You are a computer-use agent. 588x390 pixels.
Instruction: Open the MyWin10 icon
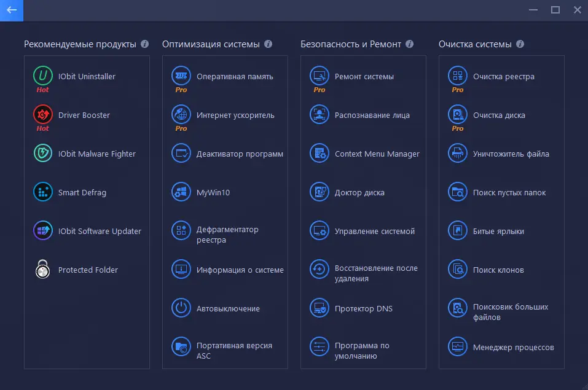coord(181,192)
